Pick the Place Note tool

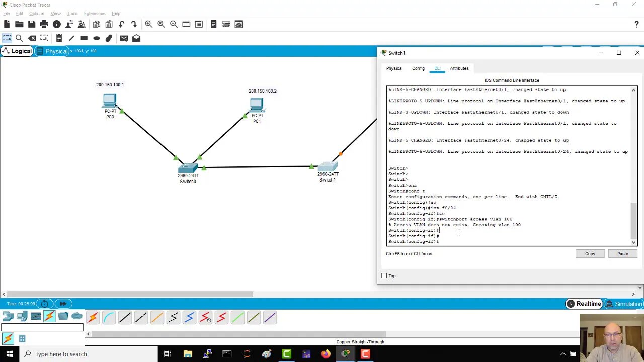pos(59,38)
